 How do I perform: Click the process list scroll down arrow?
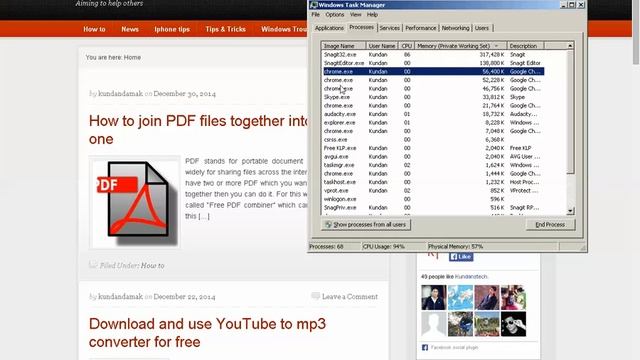click(x=570, y=211)
